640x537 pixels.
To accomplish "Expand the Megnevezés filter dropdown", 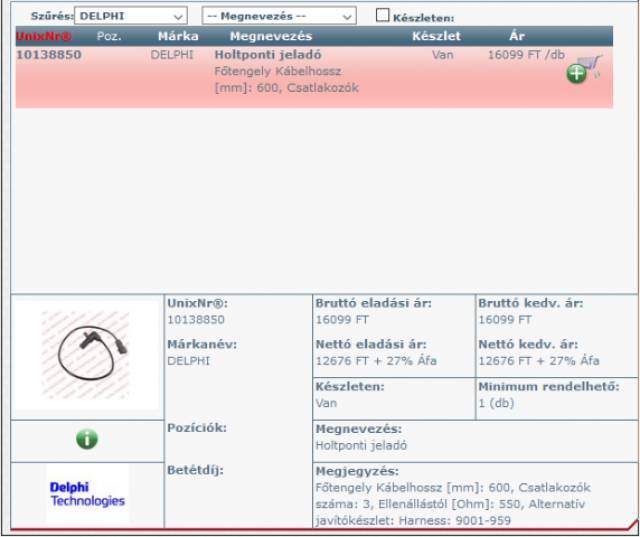I will click(x=278, y=17).
